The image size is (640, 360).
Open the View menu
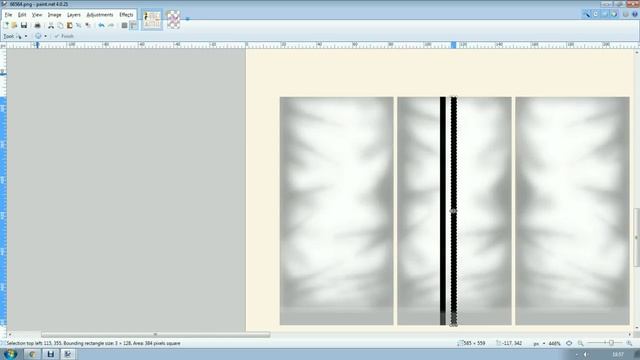point(37,15)
